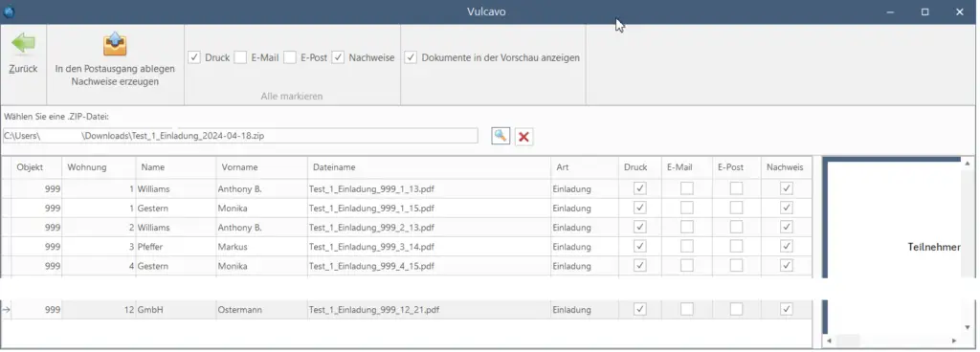Sort by the Vorname column header
Screen dimensions: 980x352
point(261,167)
